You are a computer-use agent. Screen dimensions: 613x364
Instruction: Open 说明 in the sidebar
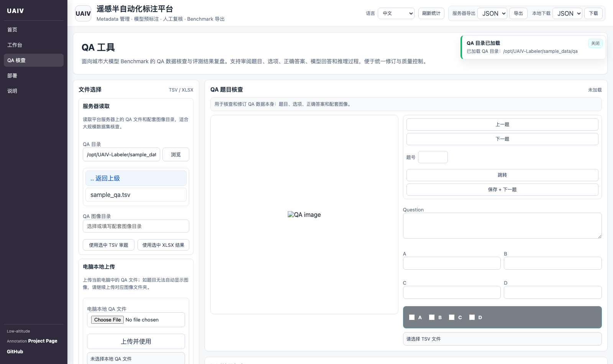click(34, 91)
